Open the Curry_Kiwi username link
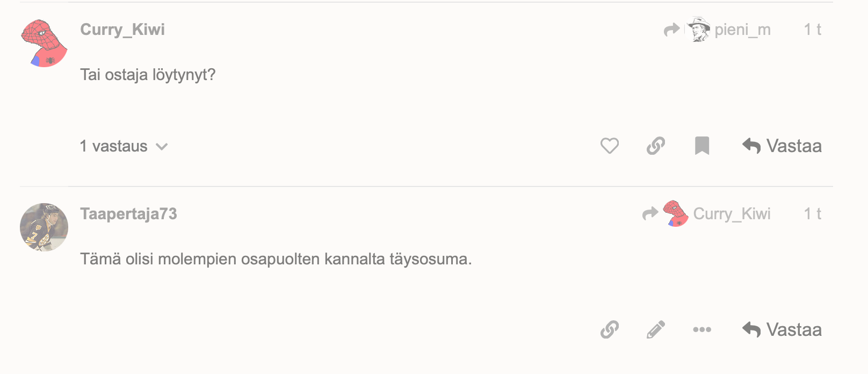The height and width of the screenshot is (374, 868). (122, 30)
